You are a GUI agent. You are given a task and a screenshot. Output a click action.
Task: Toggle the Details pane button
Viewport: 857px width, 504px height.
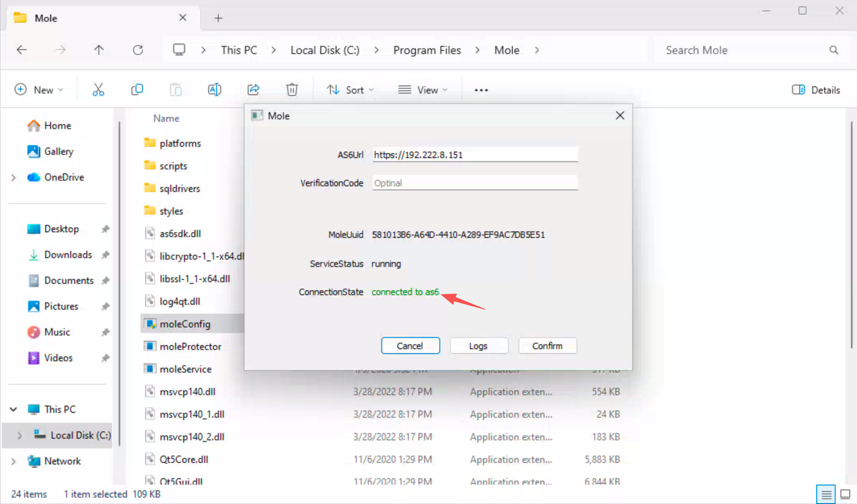[816, 90]
